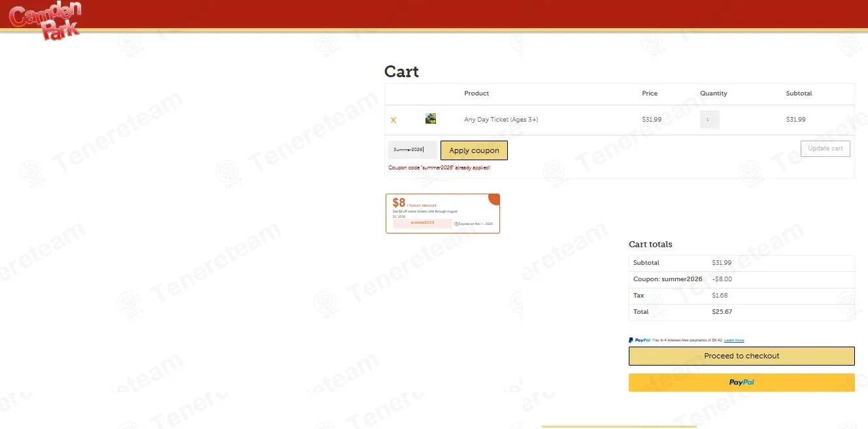Focus the coupon code input field
The height and width of the screenshot is (429, 868).
click(412, 150)
